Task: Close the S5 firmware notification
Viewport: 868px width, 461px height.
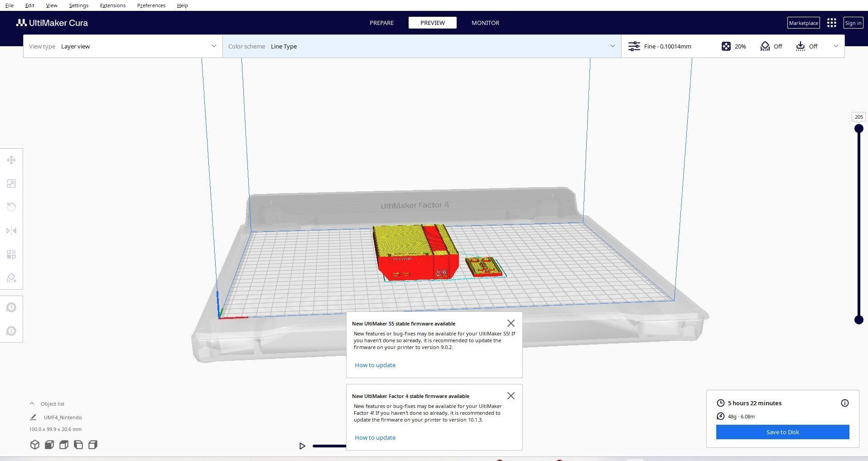Action: pos(511,323)
